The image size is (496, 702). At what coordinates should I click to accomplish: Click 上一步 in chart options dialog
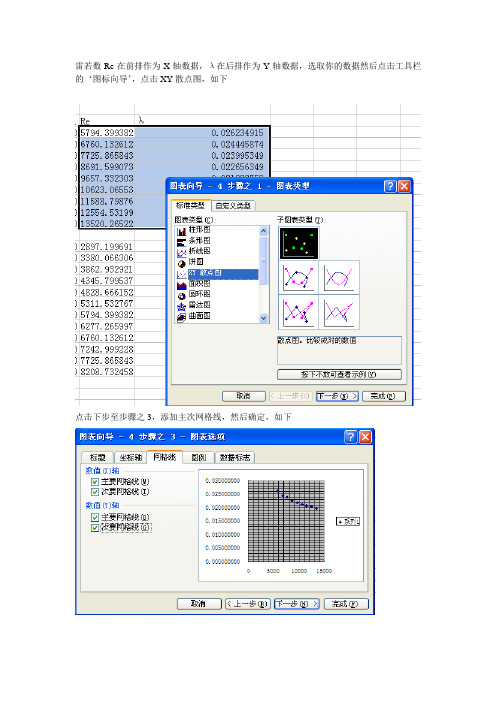(x=248, y=604)
